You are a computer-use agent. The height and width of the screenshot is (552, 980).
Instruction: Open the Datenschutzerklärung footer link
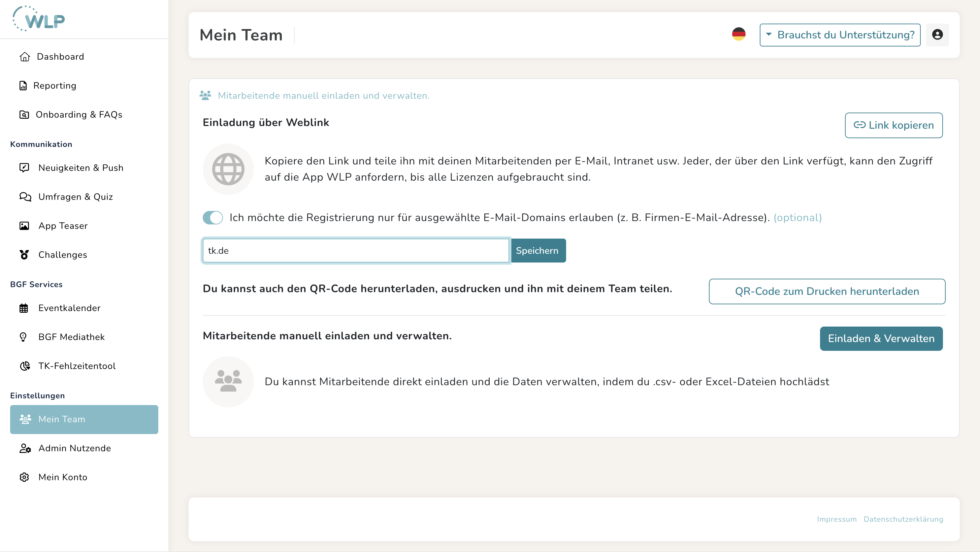click(x=903, y=519)
